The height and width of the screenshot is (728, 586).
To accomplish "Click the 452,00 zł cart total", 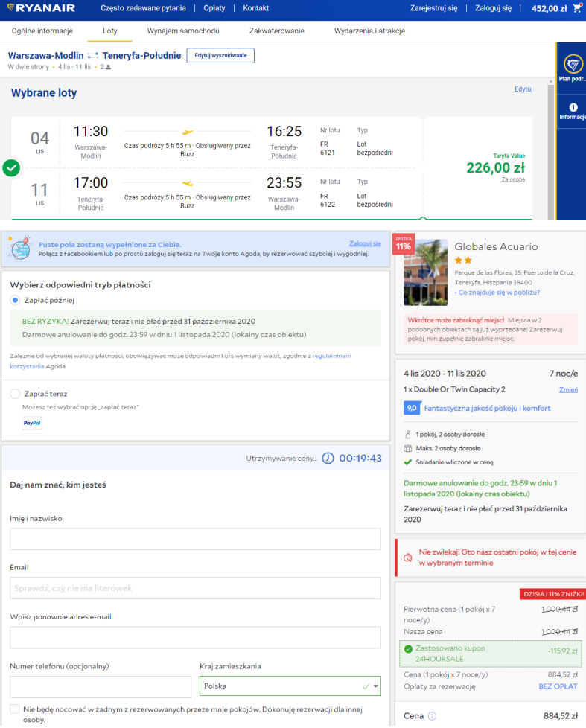I will (549, 8).
